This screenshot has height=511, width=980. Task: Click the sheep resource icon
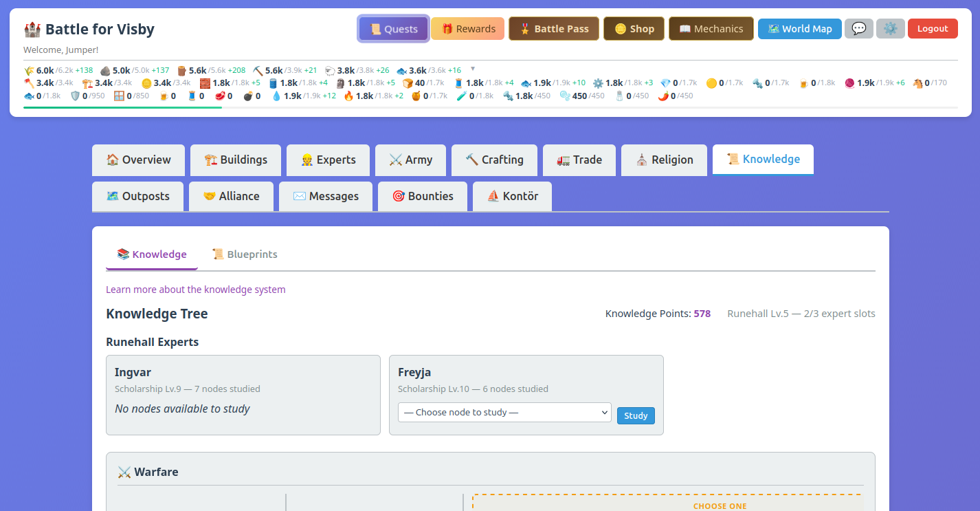point(330,70)
